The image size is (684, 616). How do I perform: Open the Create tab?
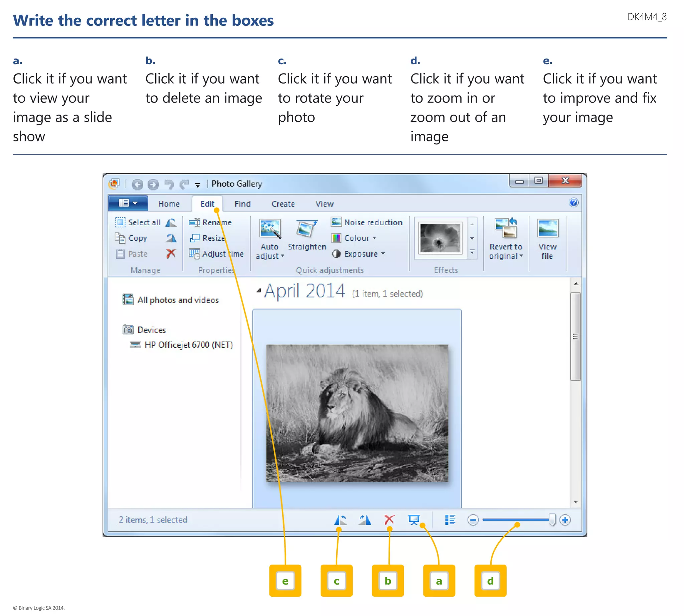click(x=283, y=204)
